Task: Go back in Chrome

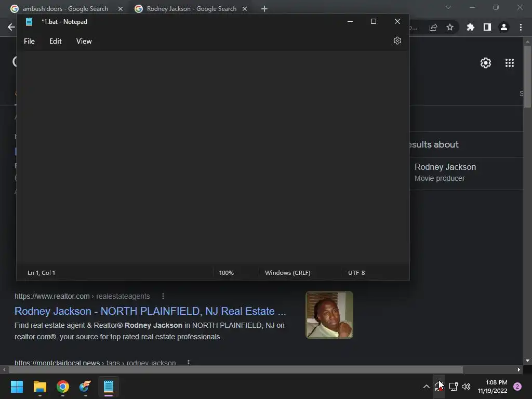Action: [x=11, y=27]
